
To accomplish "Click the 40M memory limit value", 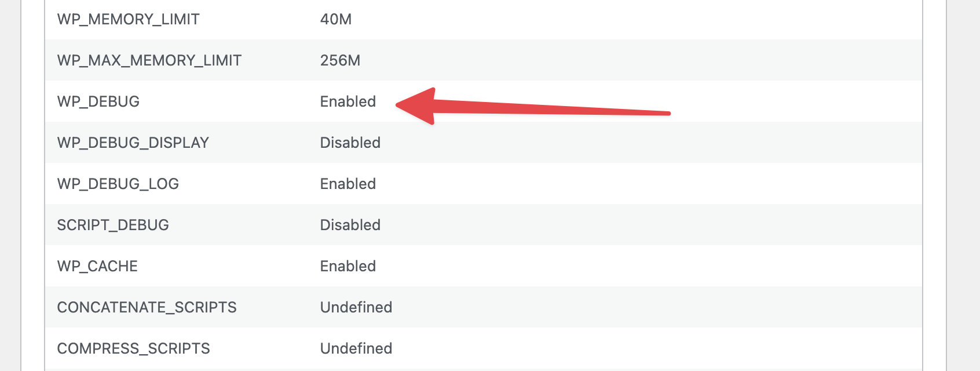I will point(336,20).
